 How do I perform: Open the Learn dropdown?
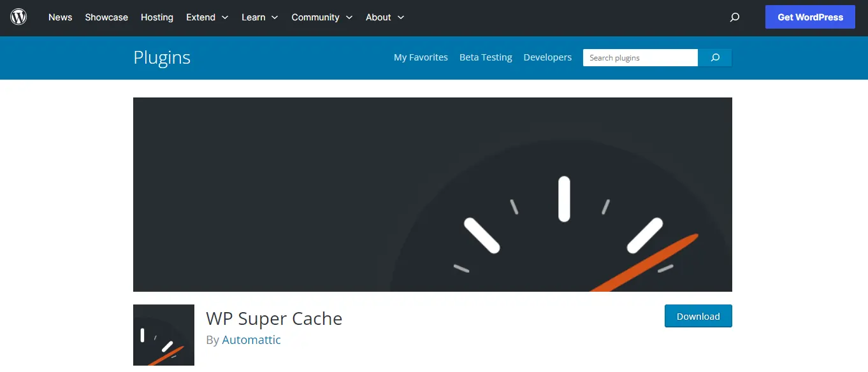click(259, 17)
